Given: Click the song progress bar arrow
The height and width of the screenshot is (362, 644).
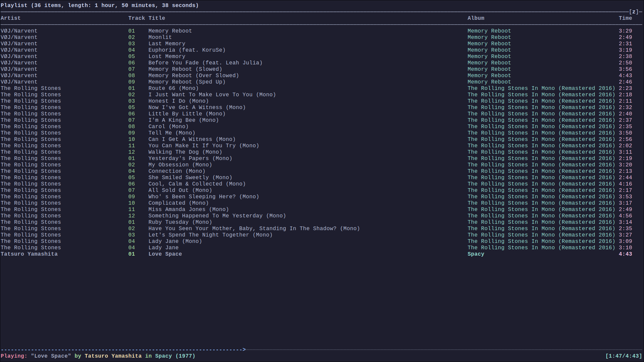Looking at the screenshot, I should tap(244, 350).
